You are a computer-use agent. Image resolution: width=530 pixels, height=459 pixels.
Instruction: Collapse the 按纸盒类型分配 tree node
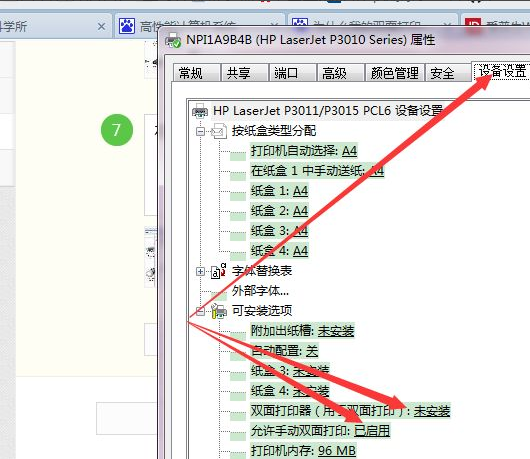200,131
